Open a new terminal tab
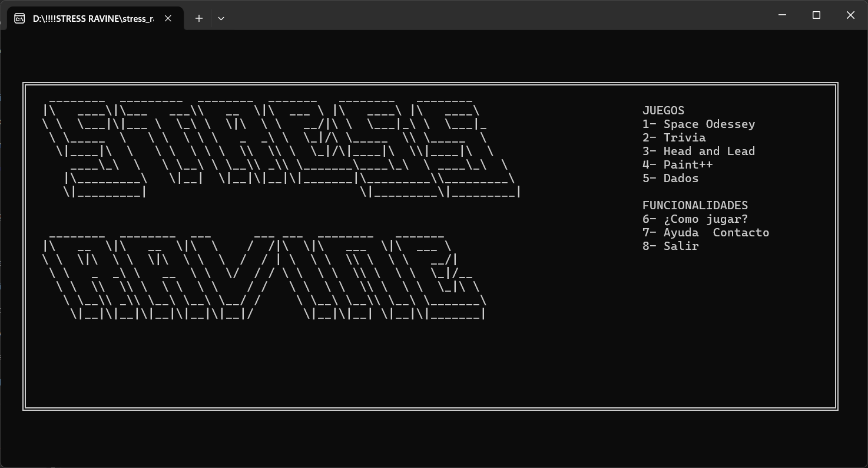This screenshot has height=468, width=868. click(199, 18)
